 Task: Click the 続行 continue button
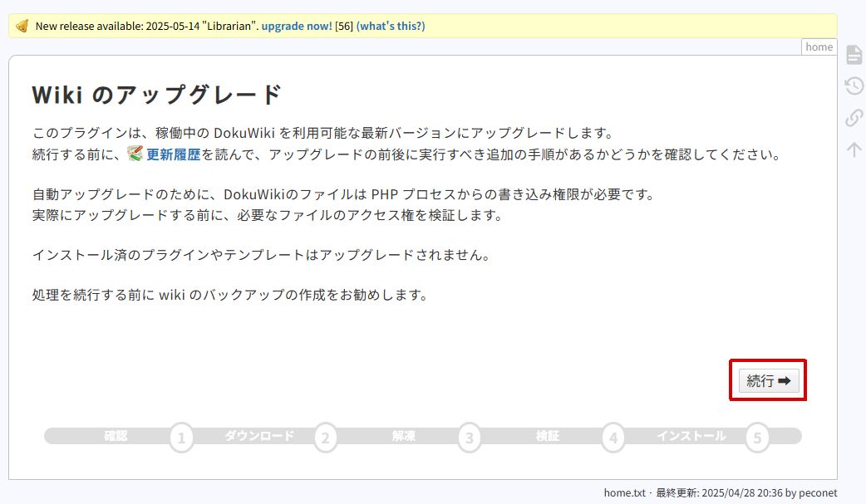tap(769, 380)
